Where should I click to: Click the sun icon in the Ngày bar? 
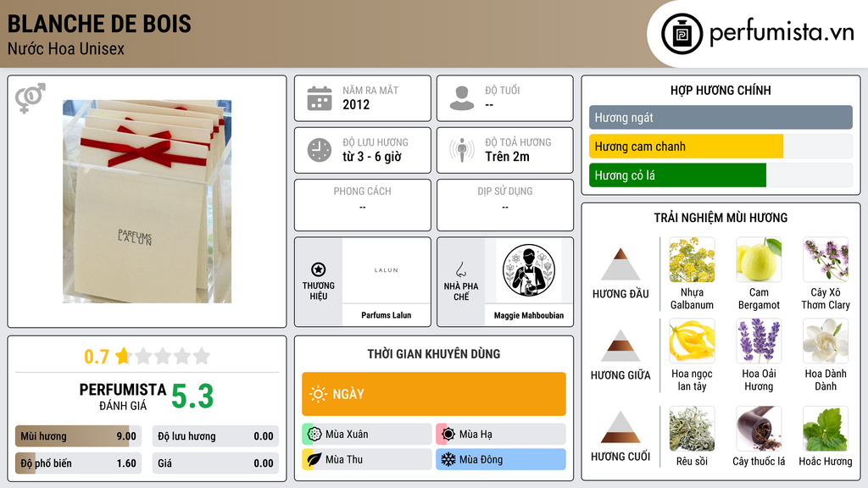(319, 394)
